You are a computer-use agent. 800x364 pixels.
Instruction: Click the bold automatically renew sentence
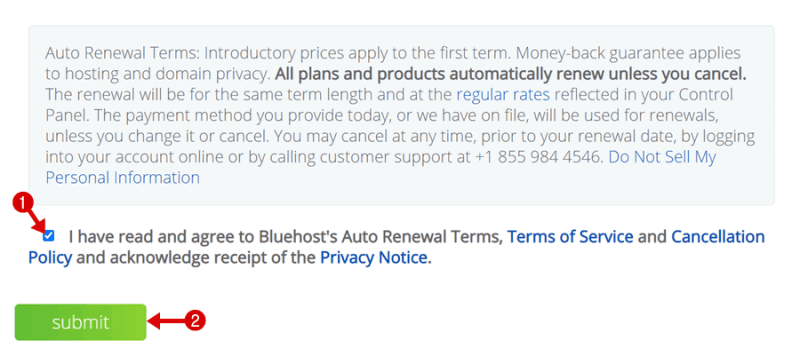511,74
